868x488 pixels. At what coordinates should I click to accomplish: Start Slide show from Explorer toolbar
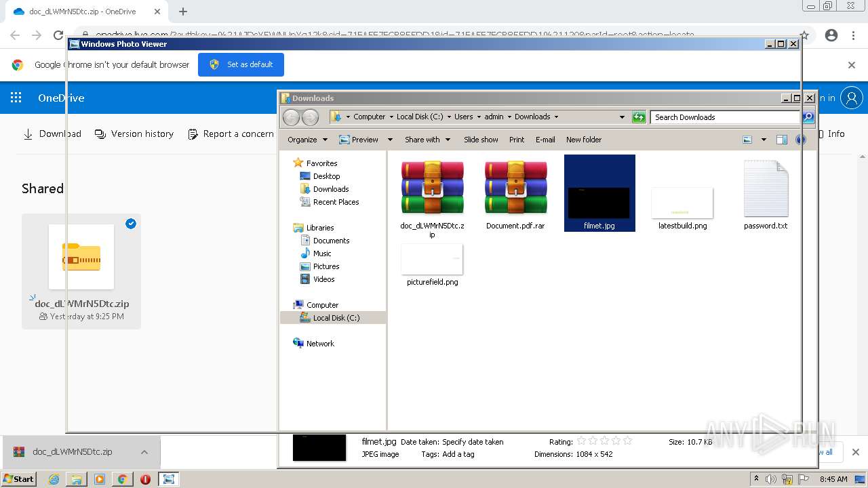pos(481,140)
